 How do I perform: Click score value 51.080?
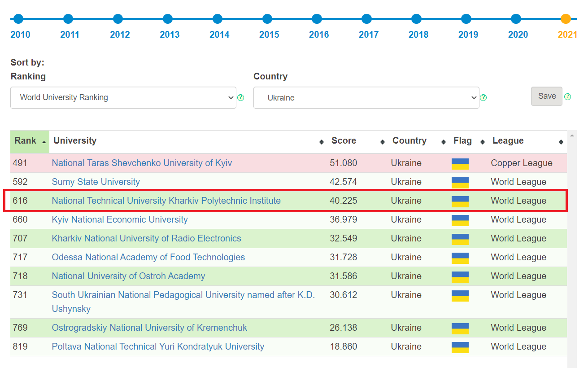[x=344, y=163]
